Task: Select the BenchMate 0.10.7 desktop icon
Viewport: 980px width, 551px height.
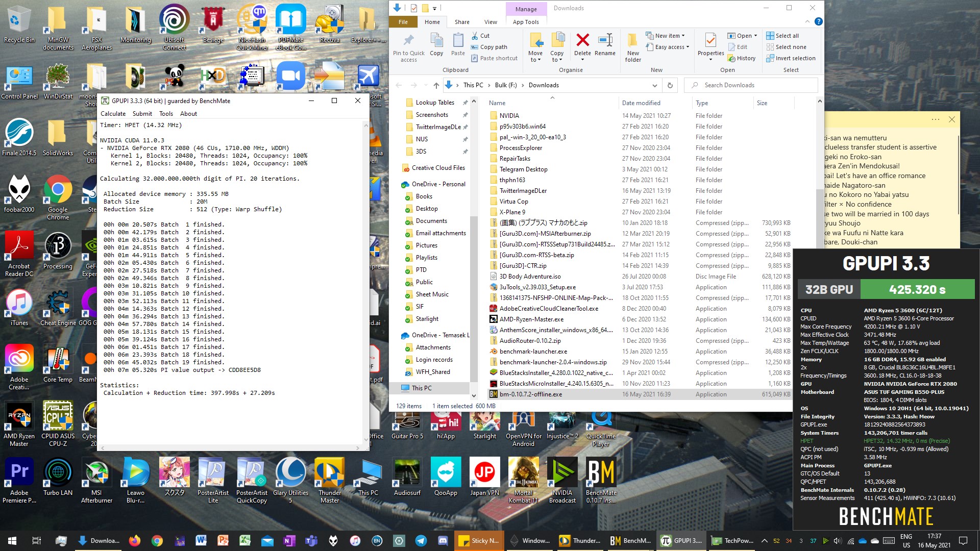Action: point(601,481)
